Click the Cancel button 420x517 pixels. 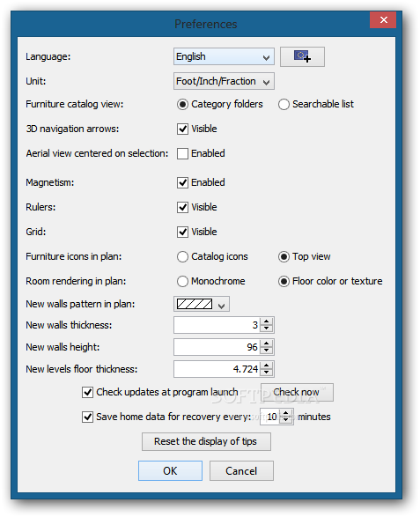tap(241, 471)
